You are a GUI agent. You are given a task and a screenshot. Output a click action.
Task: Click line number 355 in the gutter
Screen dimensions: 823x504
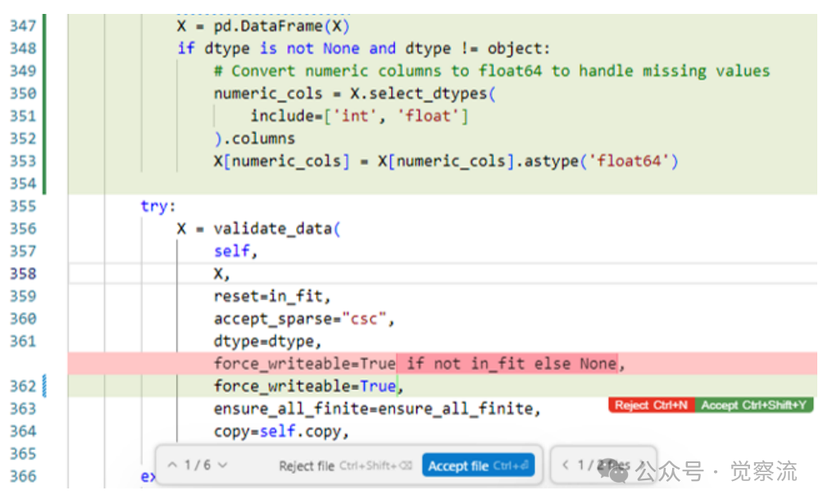pyautogui.click(x=22, y=206)
